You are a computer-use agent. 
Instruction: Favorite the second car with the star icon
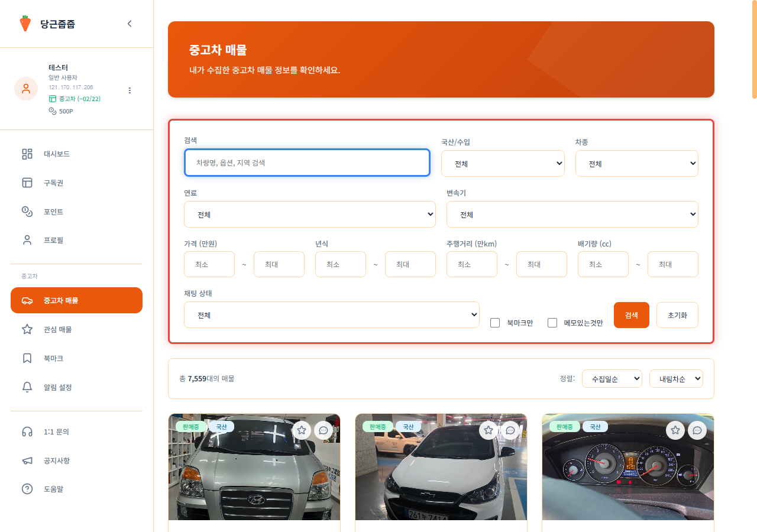point(489,430)
